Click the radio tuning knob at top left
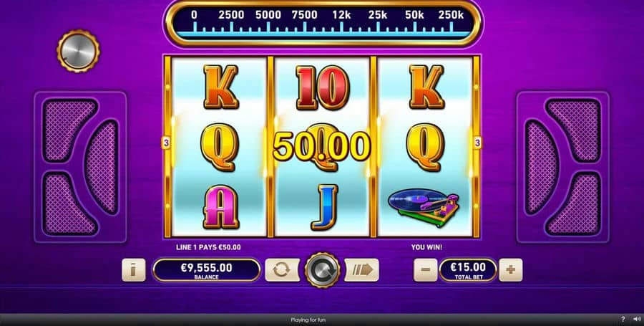The width and height of the screenshot is (644, 326). [x=78, y=51]
